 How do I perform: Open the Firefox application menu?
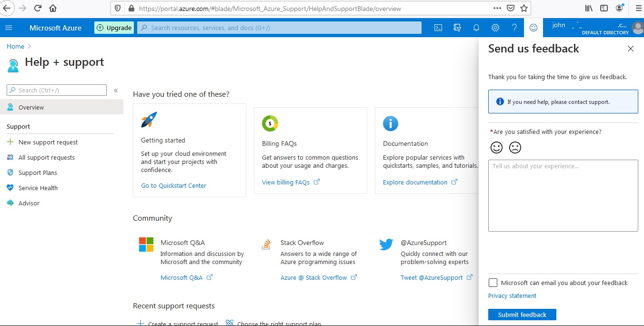point(638,8)
